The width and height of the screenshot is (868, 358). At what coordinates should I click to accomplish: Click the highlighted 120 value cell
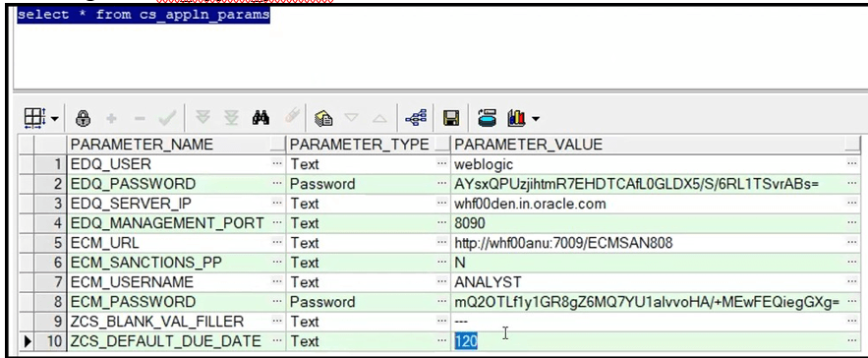click(x=656, y=341)
